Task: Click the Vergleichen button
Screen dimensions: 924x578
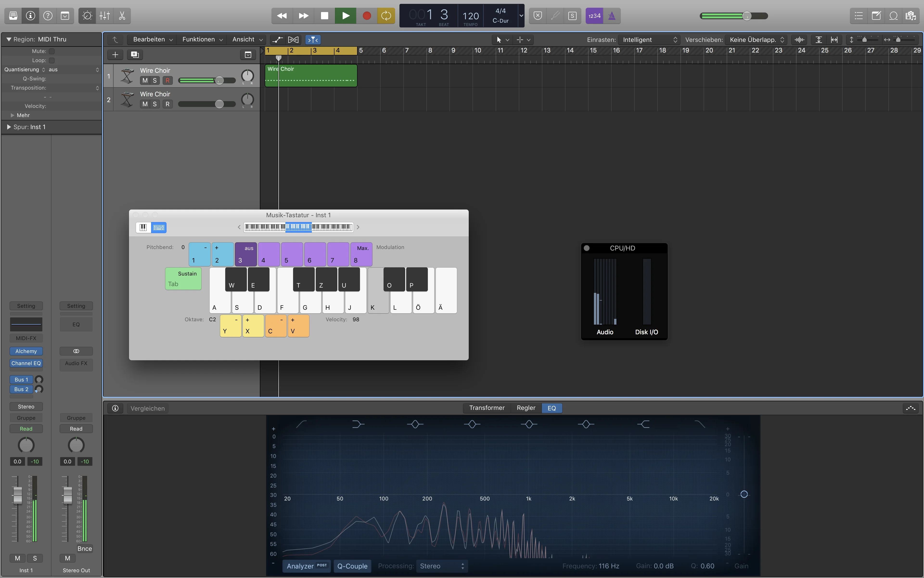Action: pyautogui.click(x=148, y=408)
